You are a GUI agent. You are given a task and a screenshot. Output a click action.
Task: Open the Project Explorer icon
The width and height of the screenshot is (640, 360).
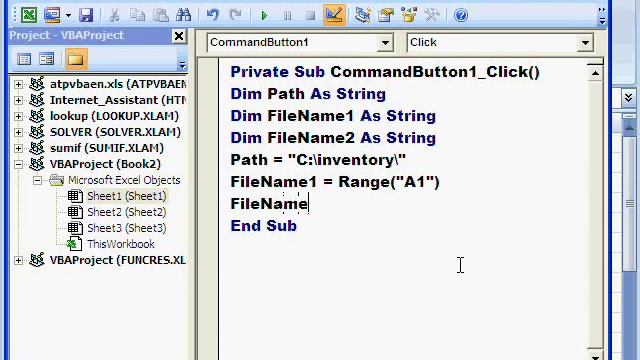(362, 15)
